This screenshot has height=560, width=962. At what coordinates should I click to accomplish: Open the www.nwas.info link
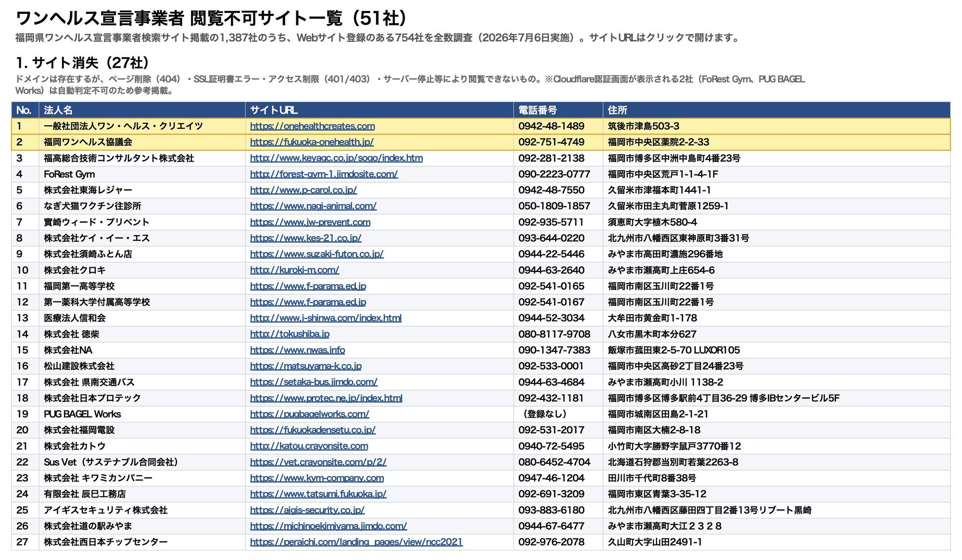[x=297, y=350]
